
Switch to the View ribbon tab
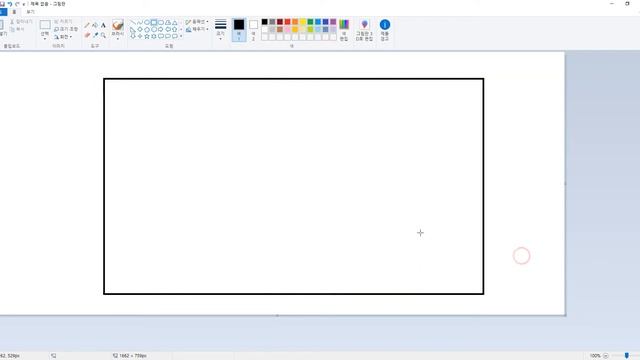point(31,12)
